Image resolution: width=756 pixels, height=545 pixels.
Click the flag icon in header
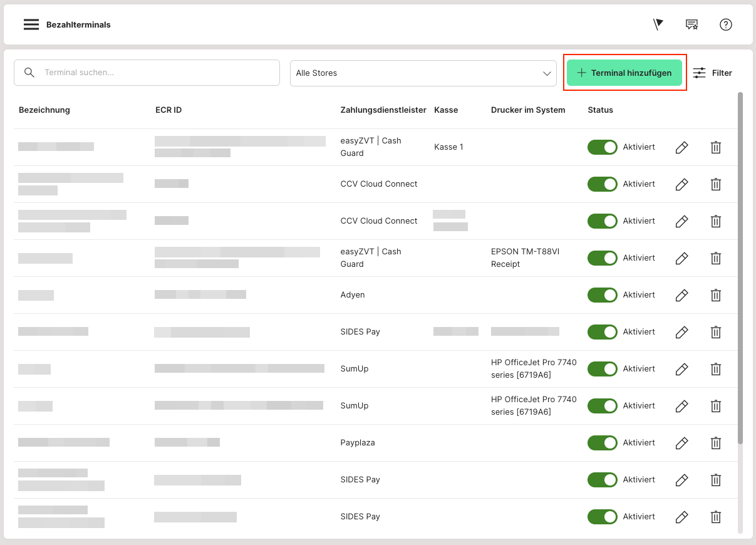point(658,24)
